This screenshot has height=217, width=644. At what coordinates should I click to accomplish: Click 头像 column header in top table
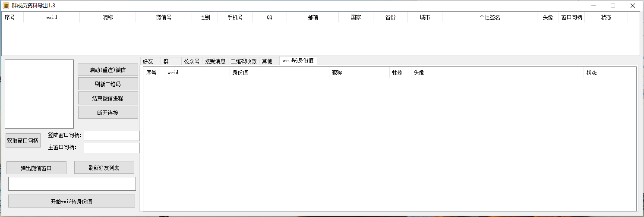click(x=548, y=18)
